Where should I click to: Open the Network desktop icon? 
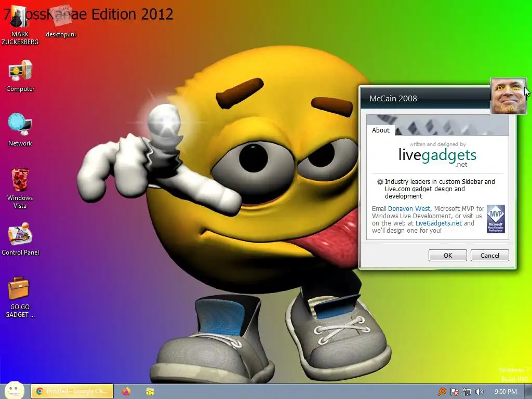(20, 130)
